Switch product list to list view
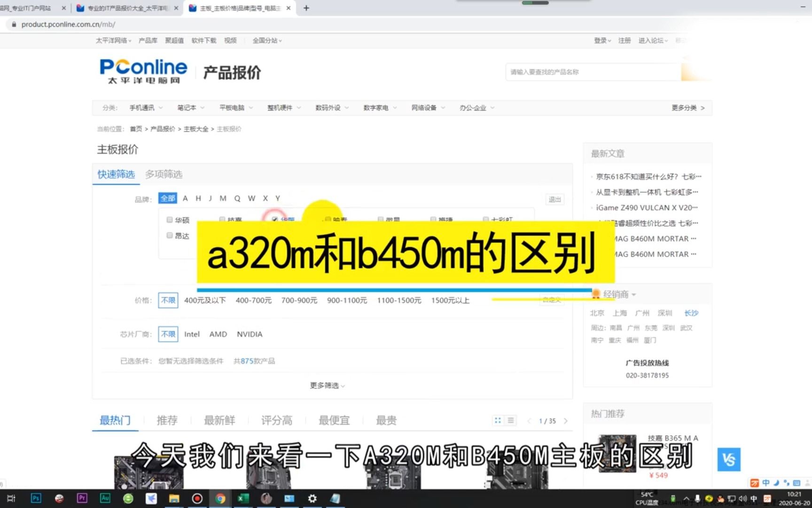This screenshot has height=508, width=812. tap(511, 421)
